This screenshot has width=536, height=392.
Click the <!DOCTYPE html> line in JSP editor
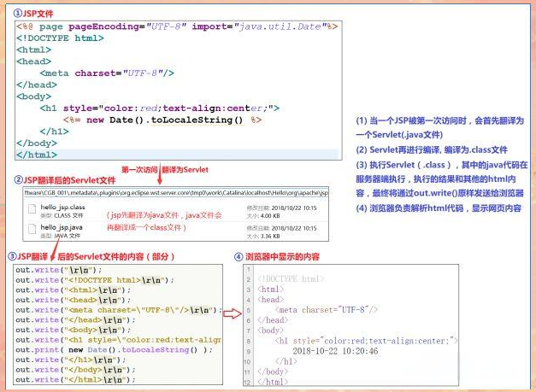[60, 38]
